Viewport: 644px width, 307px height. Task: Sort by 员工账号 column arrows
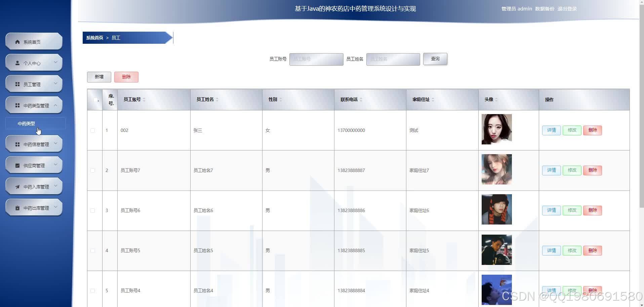(x=144, y=100)
